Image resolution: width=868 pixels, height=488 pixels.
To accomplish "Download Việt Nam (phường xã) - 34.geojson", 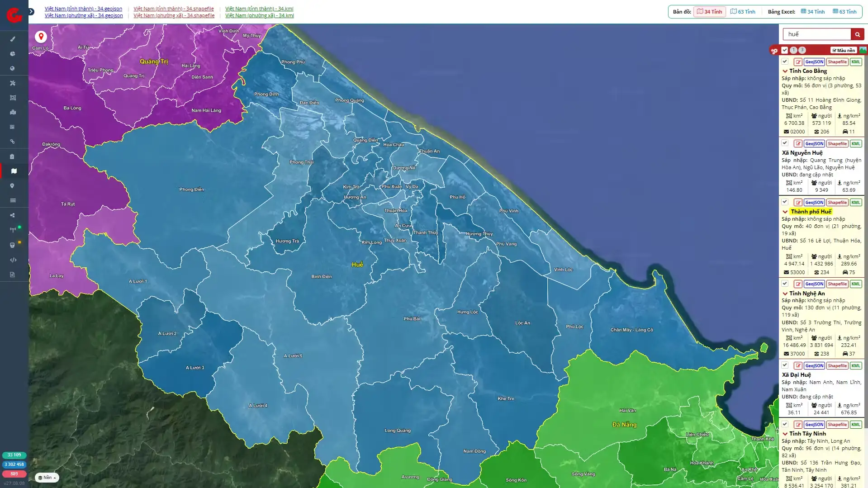I will [84, 15].
